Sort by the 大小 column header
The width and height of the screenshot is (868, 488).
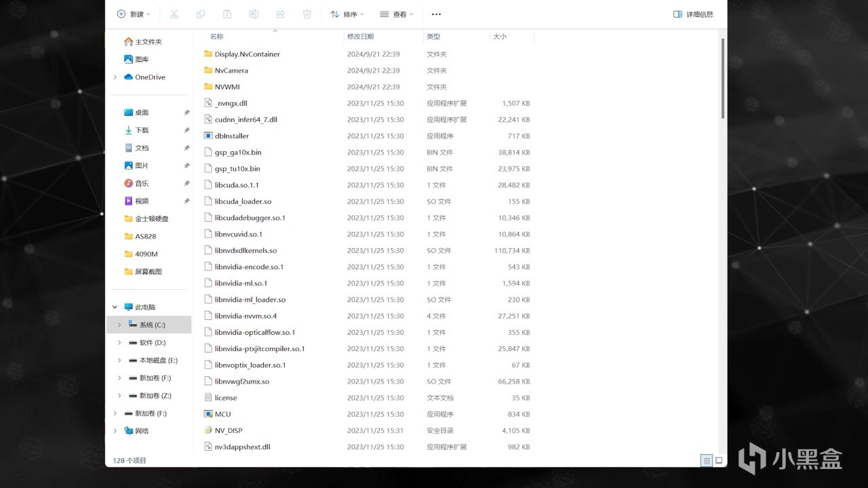click(x=500, y=37)
